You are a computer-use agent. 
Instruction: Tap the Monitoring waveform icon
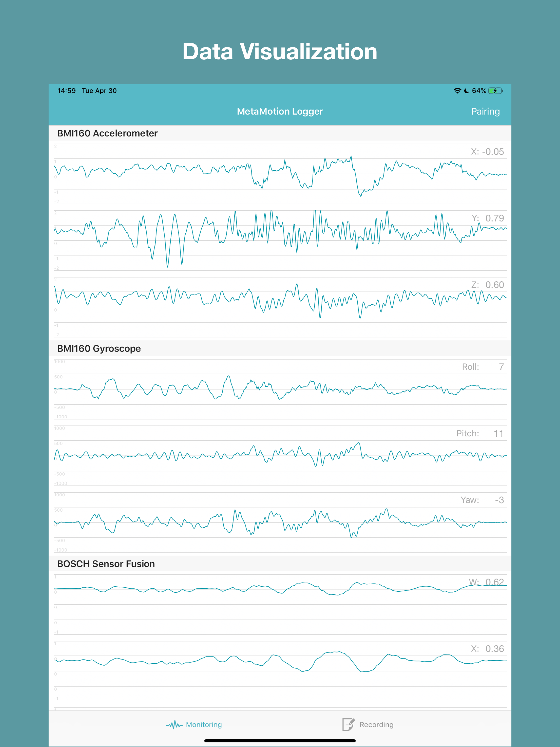pos(174,725)
